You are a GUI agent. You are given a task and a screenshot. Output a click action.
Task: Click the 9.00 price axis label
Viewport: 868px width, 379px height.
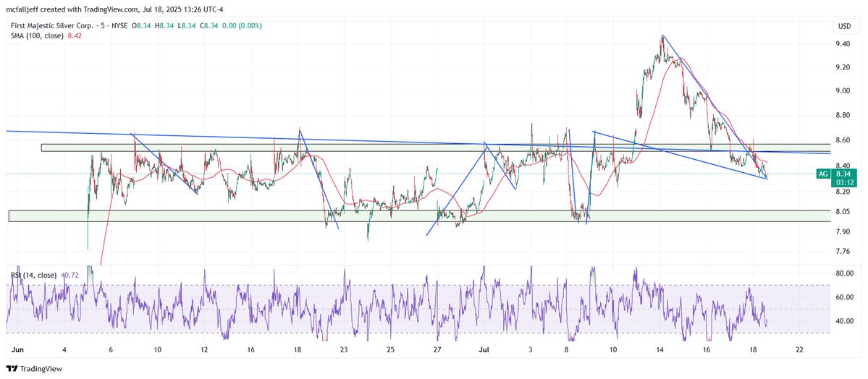click(x=843, y=91)
